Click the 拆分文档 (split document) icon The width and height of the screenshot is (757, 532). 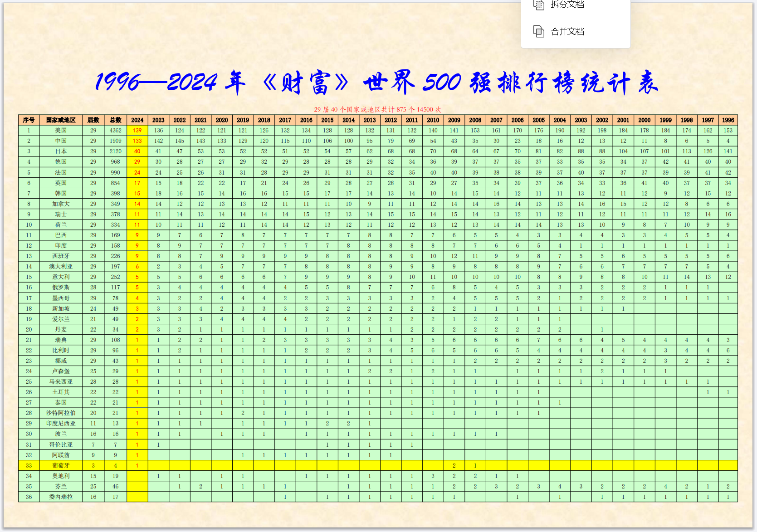point(538,5)
